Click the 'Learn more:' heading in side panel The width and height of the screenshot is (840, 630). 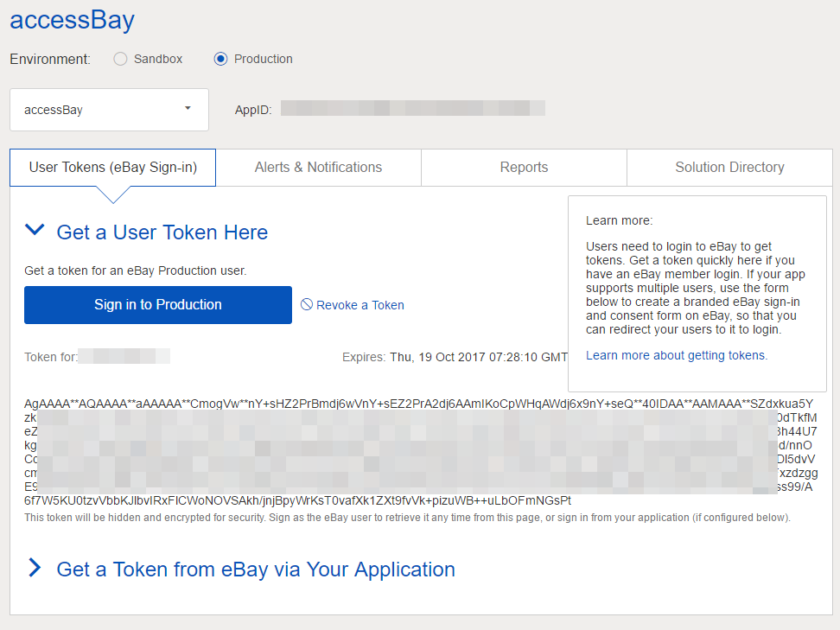pyautogui.click(x=620, y=220)
